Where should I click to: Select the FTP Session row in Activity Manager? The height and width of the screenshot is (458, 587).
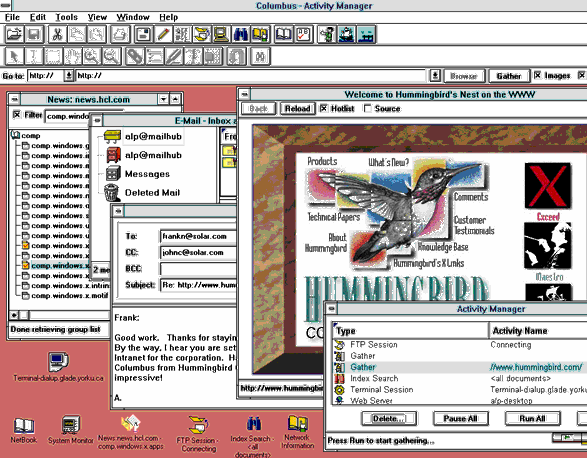[x=460, y=345]
